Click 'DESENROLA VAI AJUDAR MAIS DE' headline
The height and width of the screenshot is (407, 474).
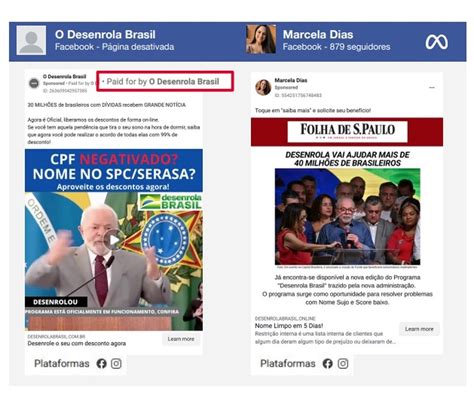[x=347, y=155]
